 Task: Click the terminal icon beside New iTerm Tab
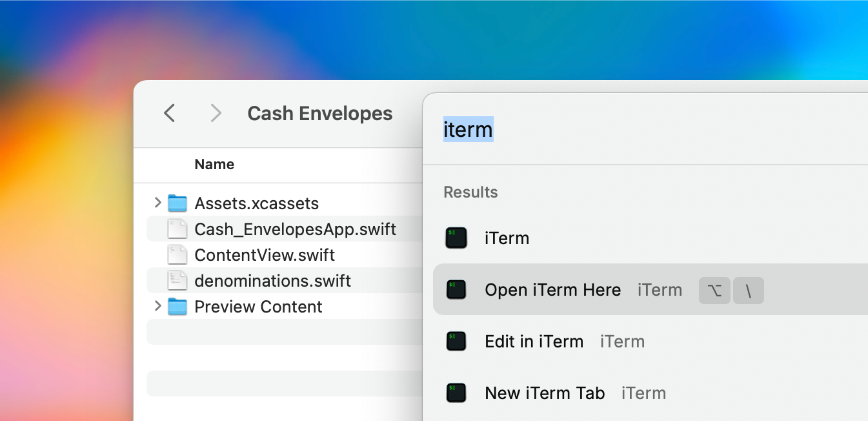pyautogui.click(x=456, y=393)
